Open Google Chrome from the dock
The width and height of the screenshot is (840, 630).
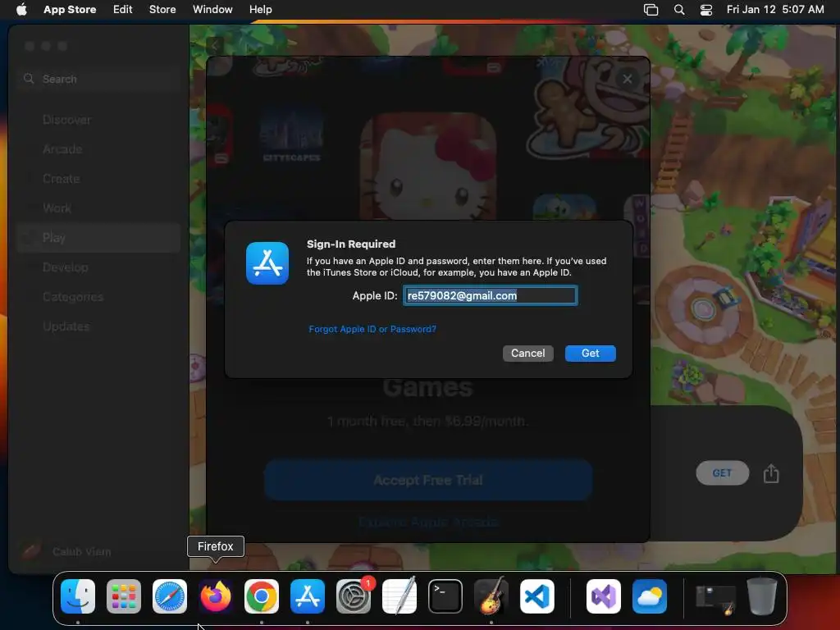click(262, 596)
